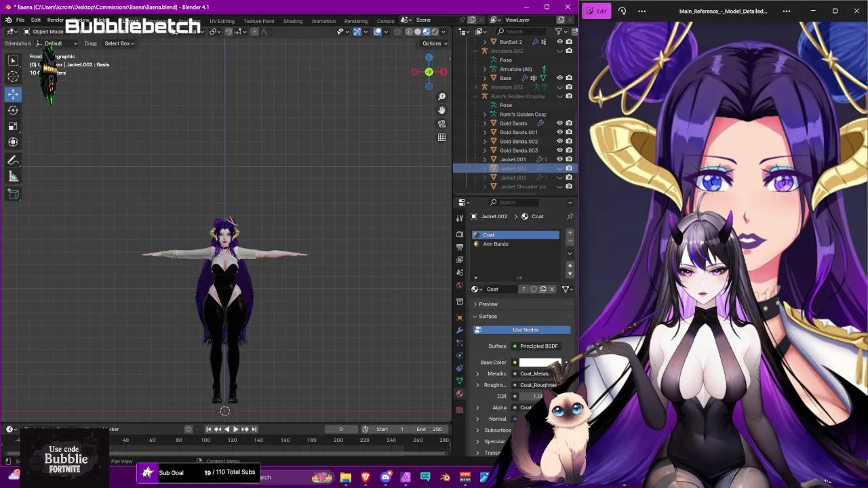Expand the Preview panel

click(x=475, y=304)
